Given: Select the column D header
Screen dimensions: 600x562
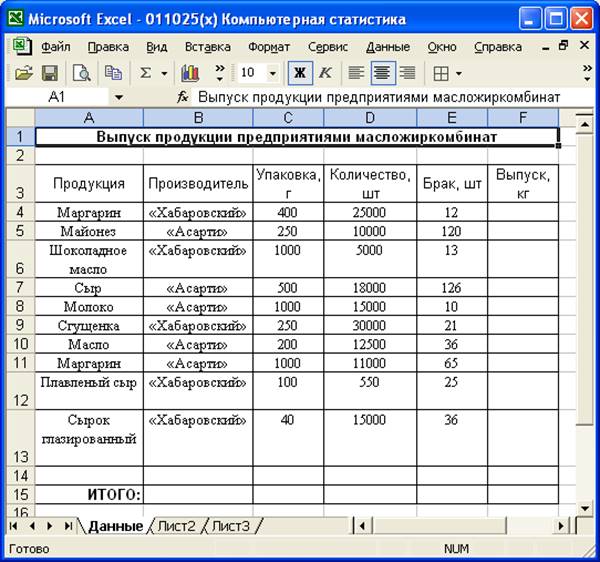Looking at the screenshot, I should tap(369, 118).
